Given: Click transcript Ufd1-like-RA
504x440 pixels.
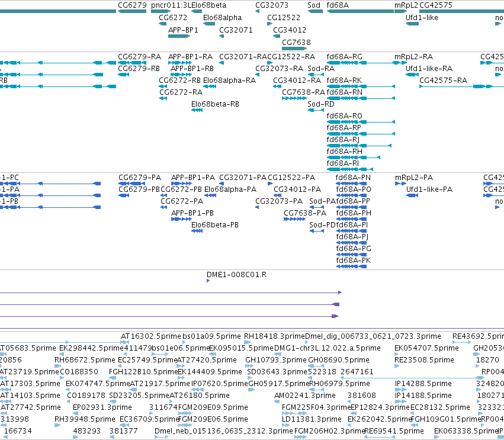Looking at the screenshot, I should pos(429,69).
